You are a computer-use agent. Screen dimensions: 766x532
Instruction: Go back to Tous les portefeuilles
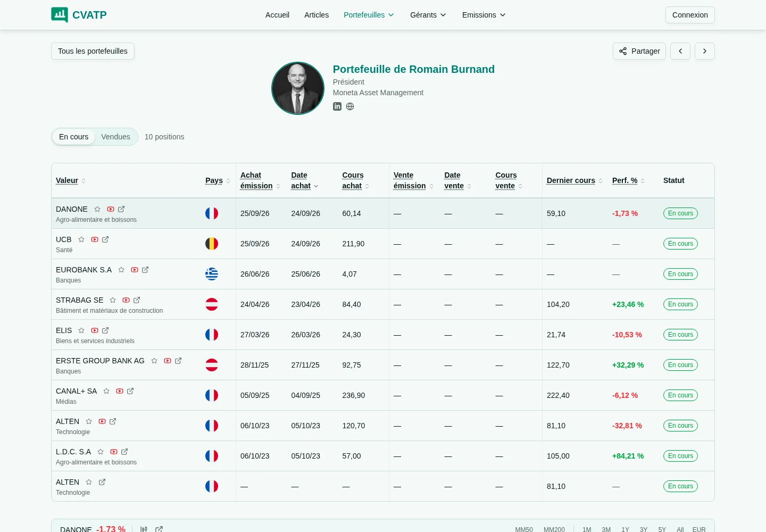point(93,51)
